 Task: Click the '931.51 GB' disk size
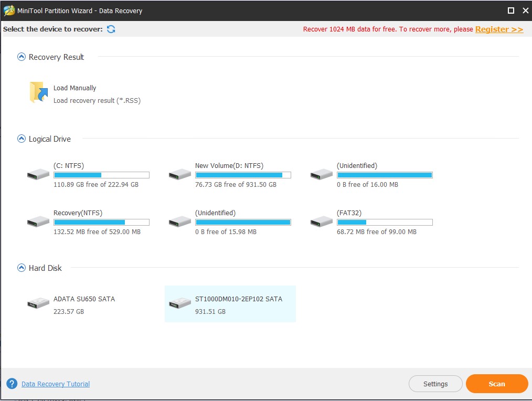[x=210, y=311]
